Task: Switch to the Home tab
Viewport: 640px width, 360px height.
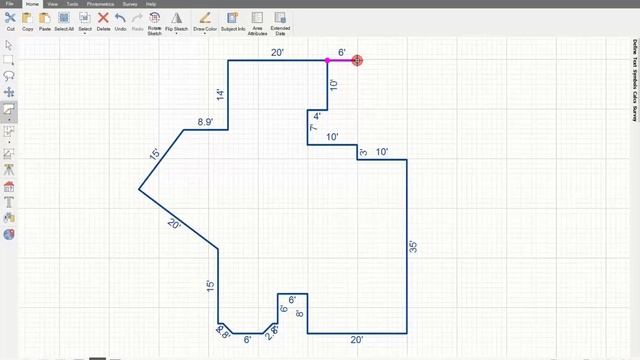Action: coord(32,4)
